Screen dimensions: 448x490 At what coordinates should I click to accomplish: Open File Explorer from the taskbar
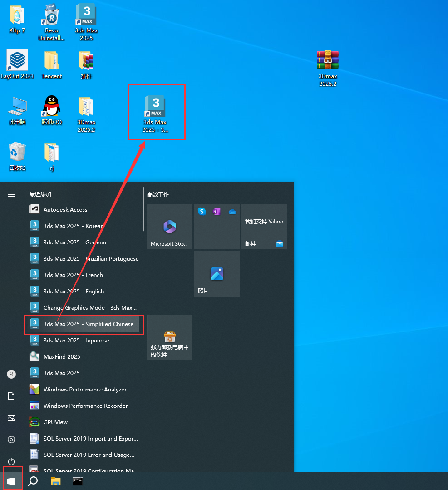click(x=55, y=481)
